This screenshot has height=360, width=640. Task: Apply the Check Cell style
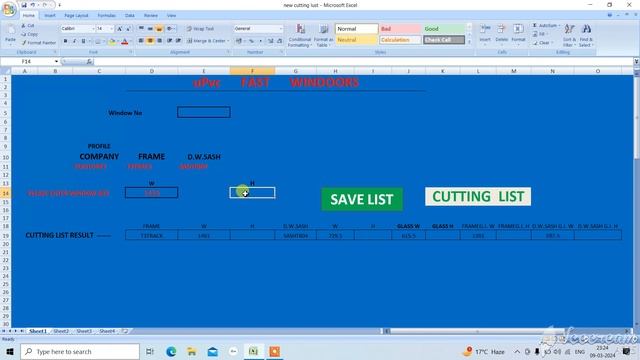(x=444, y=40)
